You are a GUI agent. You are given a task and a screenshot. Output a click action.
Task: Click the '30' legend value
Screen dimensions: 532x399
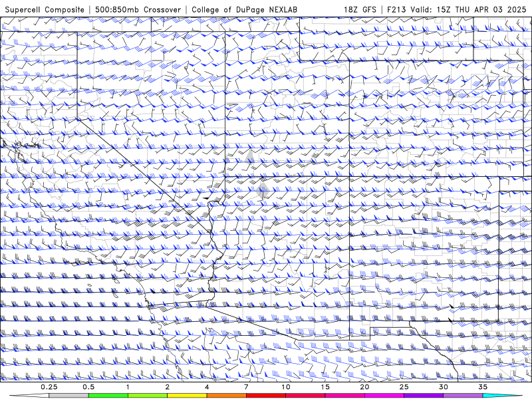[443, 387]
